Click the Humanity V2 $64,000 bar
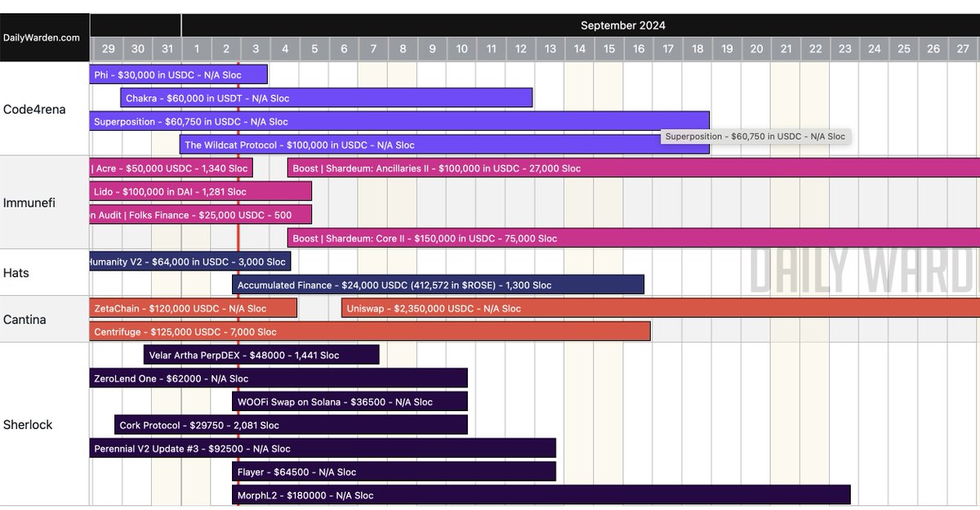Image resolution: width=980 pixels, height=510 pixels. click(x=190, y=262)
